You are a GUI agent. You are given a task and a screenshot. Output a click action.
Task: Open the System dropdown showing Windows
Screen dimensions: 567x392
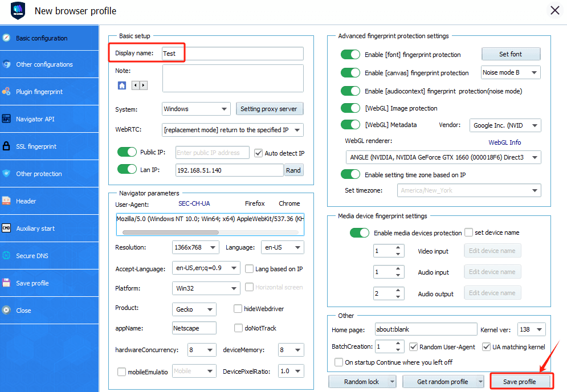[x=195, y=109]
